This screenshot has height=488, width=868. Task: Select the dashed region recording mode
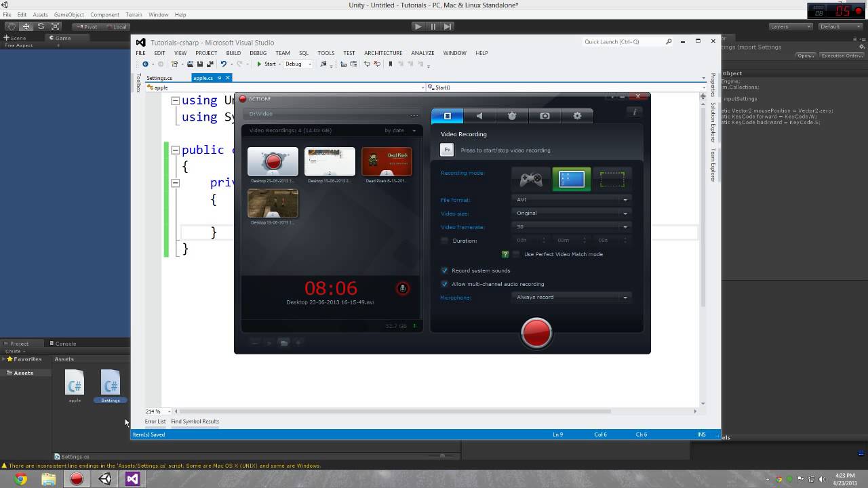612,180
